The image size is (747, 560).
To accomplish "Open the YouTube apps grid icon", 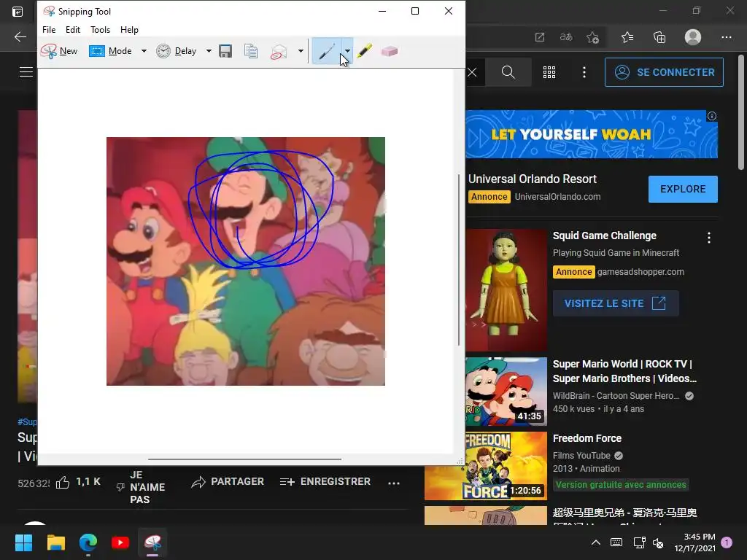I will [x=549, y=72].
